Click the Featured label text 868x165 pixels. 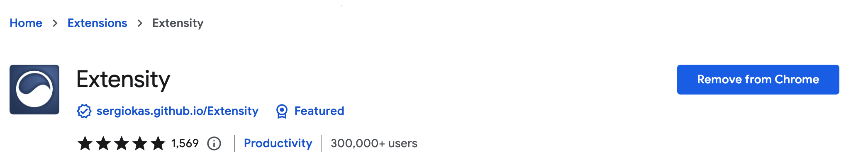click(319, 111)
